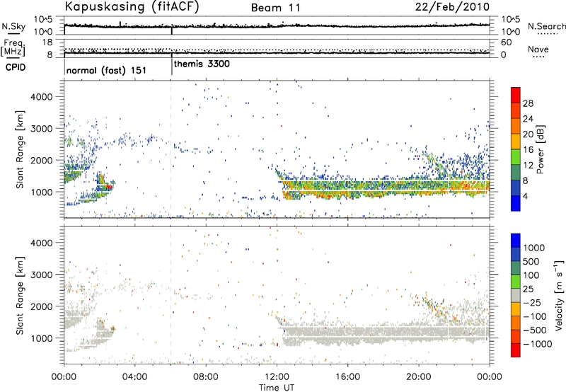
Task: Click the 28 tick on Power colorbar
Action: pos(528,103)
